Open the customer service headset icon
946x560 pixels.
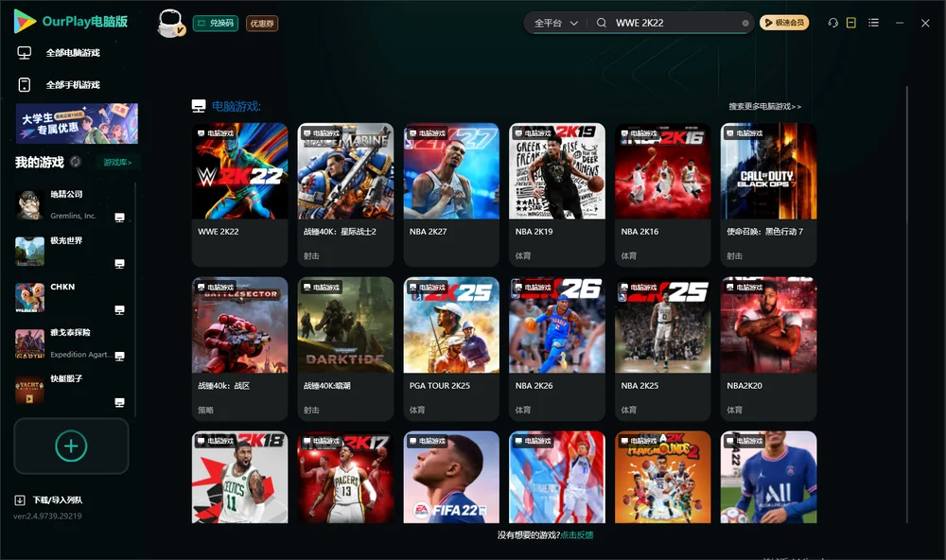pos(833,23)
